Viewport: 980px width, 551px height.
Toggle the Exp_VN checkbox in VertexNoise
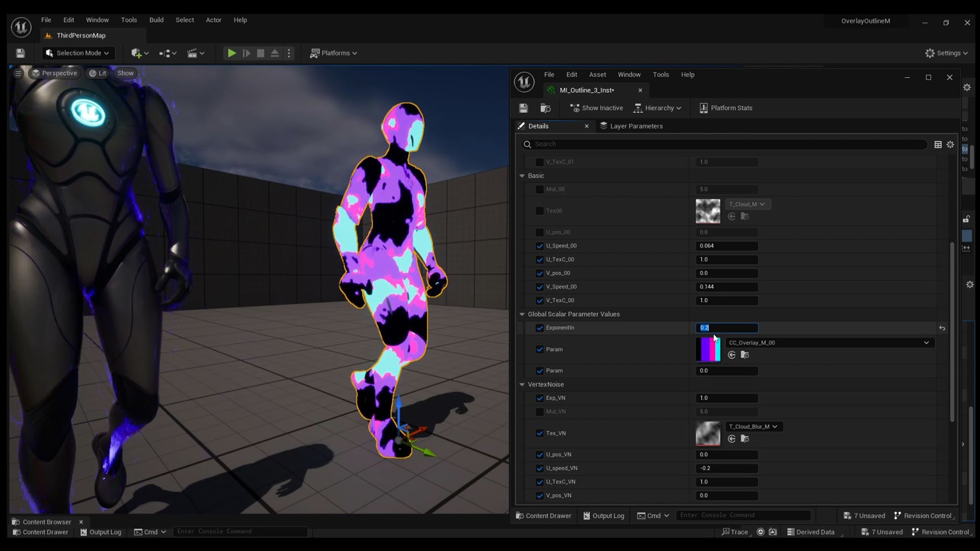[x=539, y=397]
